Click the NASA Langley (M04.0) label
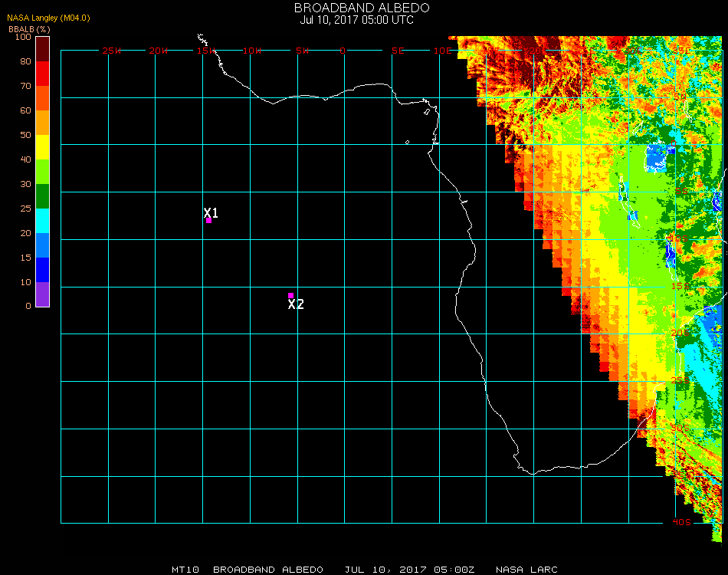This screenshot has width=728, height=575. (48, 18)
